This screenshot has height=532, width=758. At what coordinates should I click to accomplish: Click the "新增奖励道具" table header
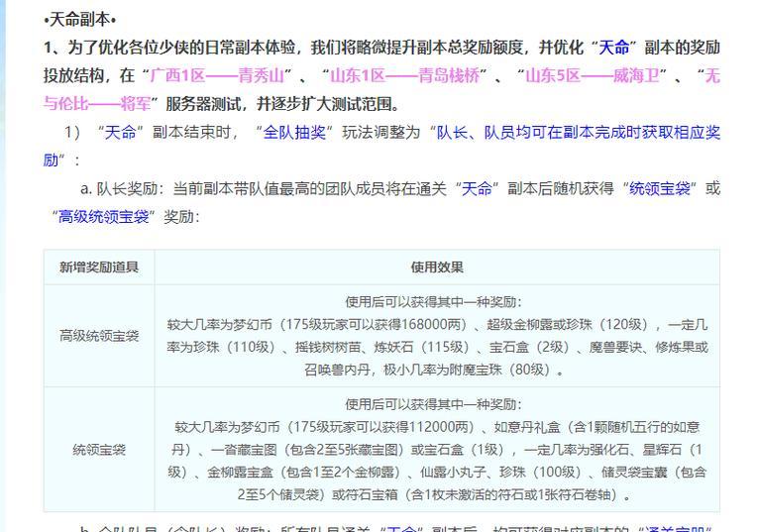click(x=99, y=267)
